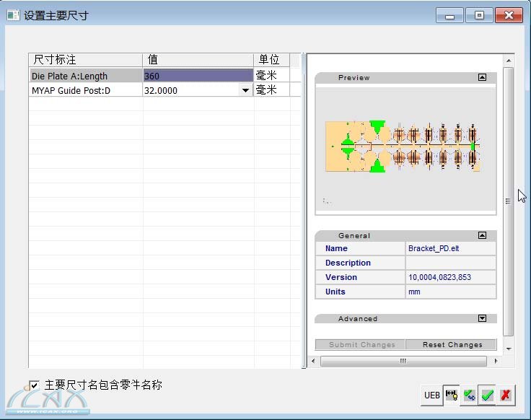Toggle the 主要尺寸名包含零件名称 checkbox

tap(34, 385)
